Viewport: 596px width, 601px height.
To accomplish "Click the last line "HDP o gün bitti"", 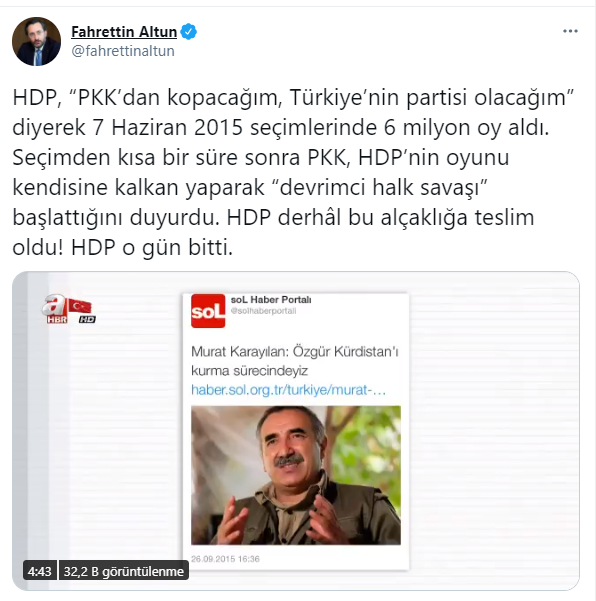I will coord(152,248).
